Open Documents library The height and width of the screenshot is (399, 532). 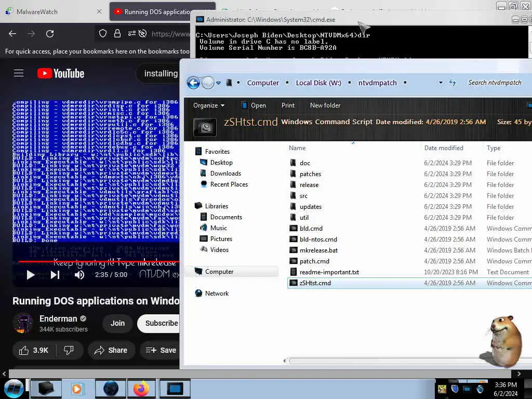pos(226,217)
